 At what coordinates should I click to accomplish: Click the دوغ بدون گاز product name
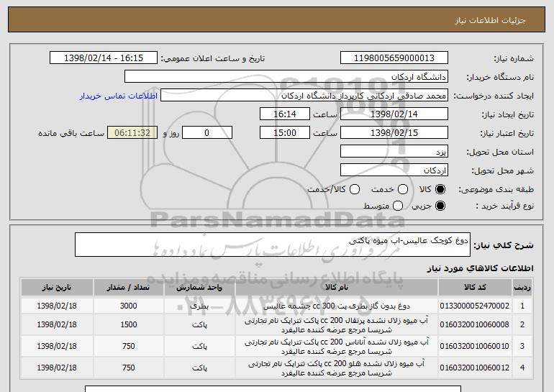pyautogui.click(x=337, y=306)
